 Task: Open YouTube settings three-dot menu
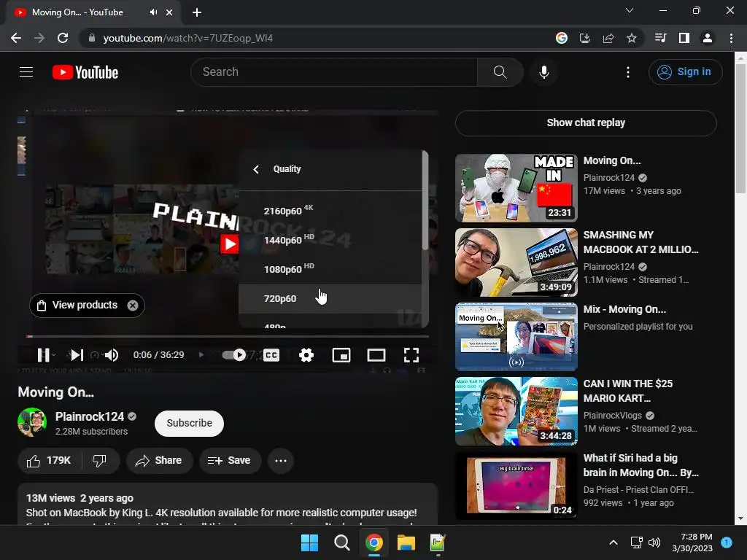627,72
